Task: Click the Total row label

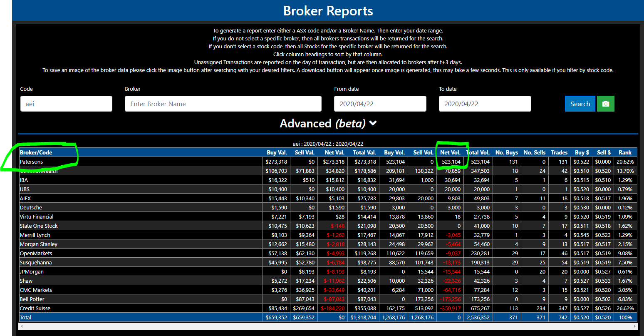Action: pyautogui.click(x=25, y=317)
